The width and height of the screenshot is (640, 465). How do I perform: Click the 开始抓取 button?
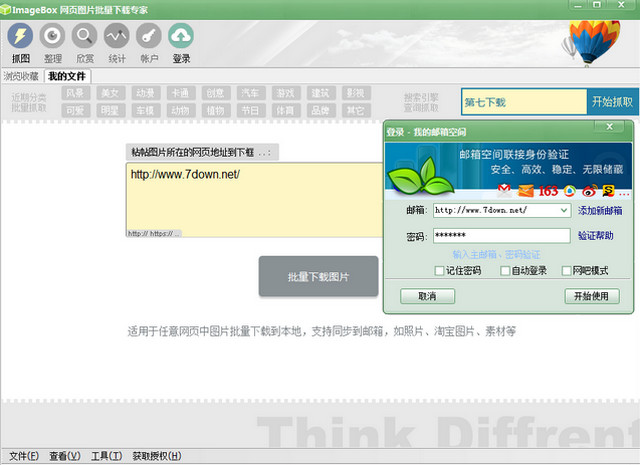click(612, 102)
